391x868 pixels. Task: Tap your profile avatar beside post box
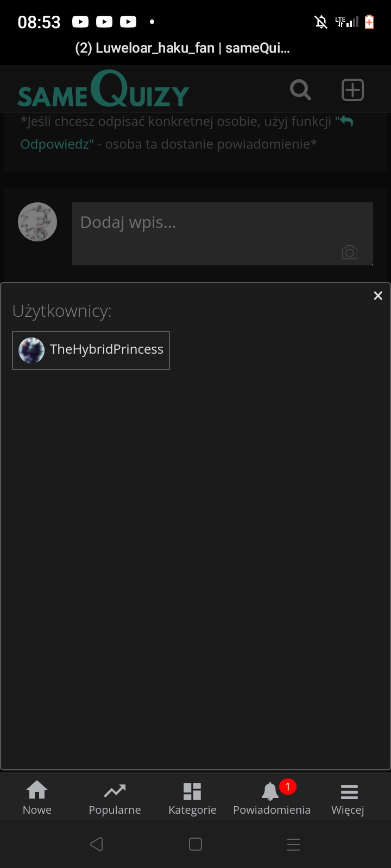click(37, 222)
